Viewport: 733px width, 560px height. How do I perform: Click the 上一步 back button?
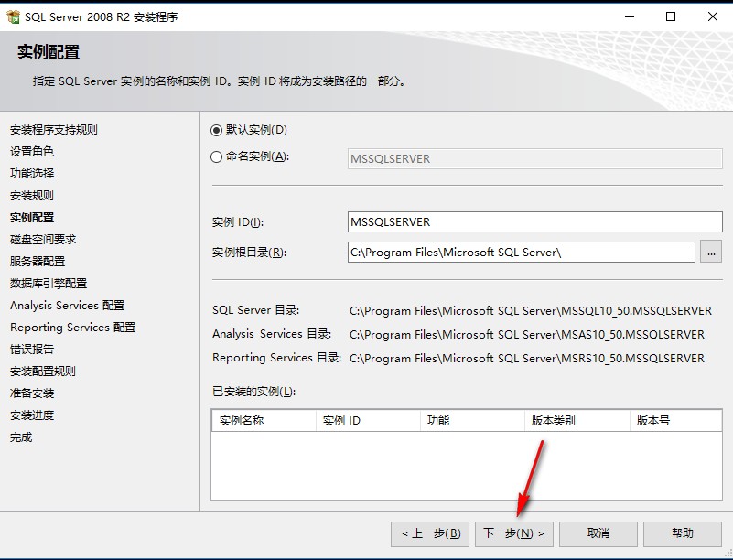pos(430,533)
